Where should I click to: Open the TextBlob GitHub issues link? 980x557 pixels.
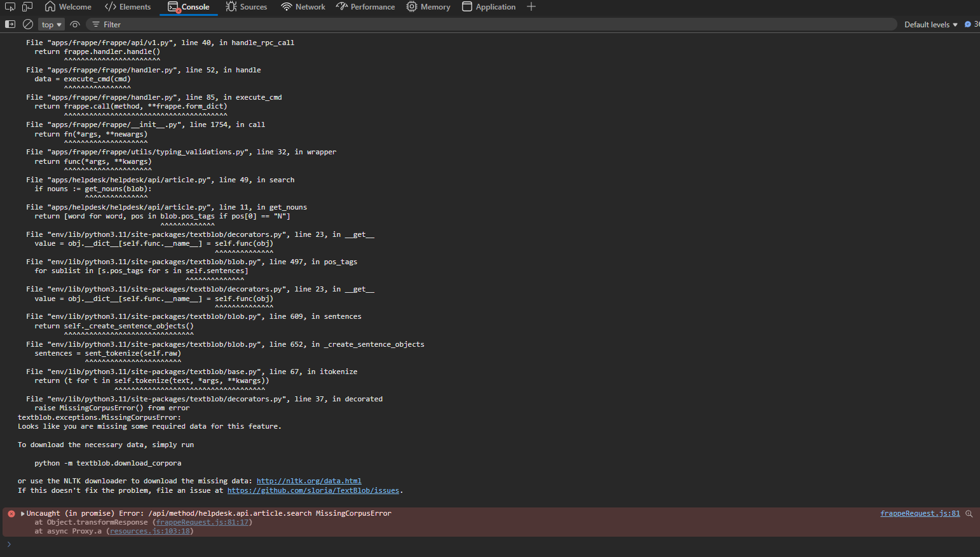tap(313, 490)
